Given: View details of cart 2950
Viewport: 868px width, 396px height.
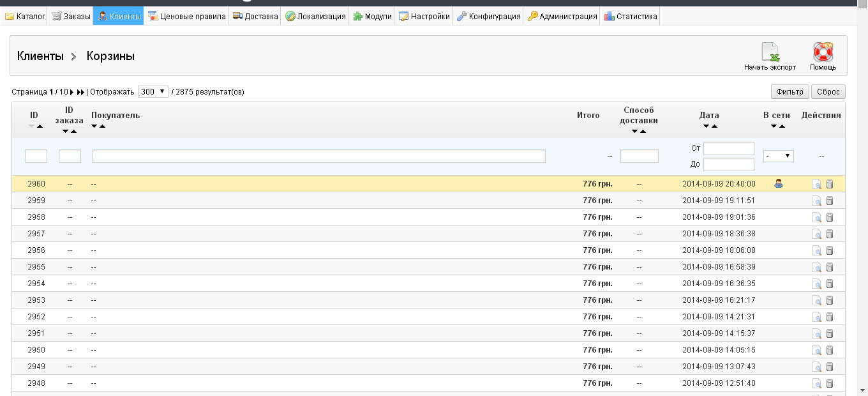Looking at the screenshot, I should coord(816,350).
